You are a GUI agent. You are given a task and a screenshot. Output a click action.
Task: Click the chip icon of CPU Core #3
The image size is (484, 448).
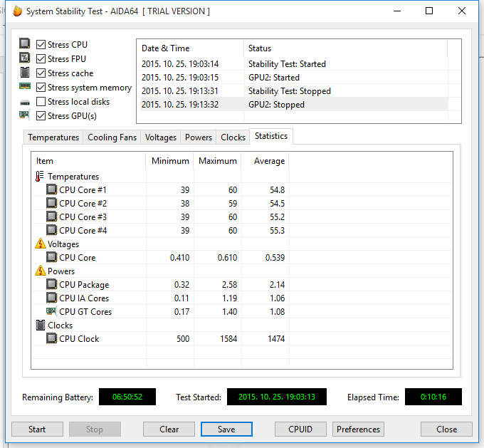(51, 217)
